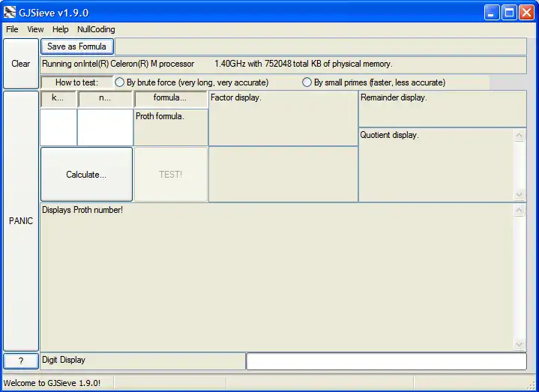Open the Help menu
The height and width of the screenshot is (392, 539).
point(60,29)
